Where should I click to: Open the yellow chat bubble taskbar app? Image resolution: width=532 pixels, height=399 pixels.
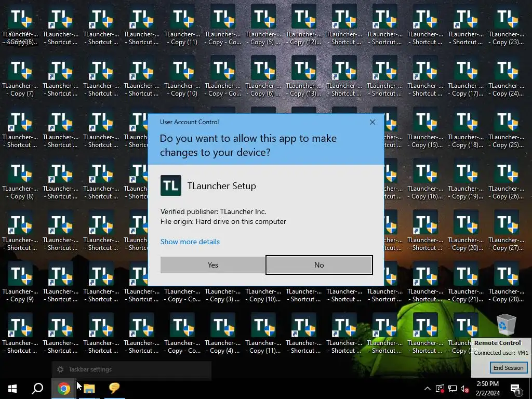(x=114, y=389)
